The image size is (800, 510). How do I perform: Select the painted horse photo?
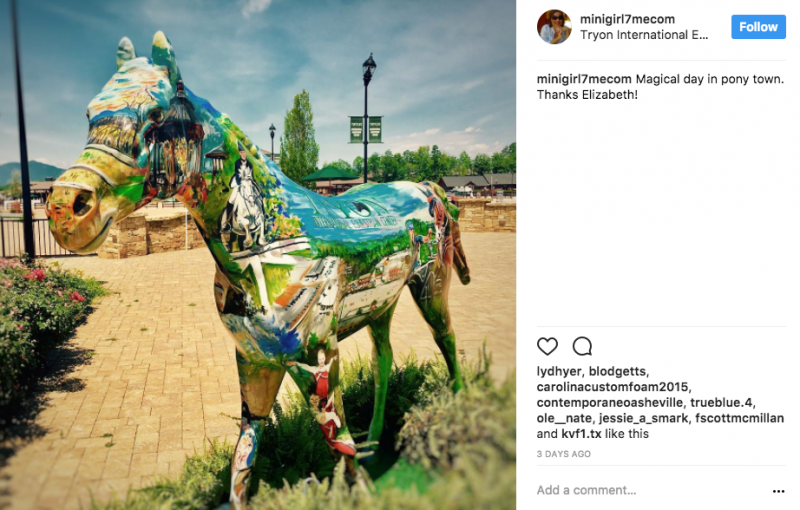(x=258, y=255)
